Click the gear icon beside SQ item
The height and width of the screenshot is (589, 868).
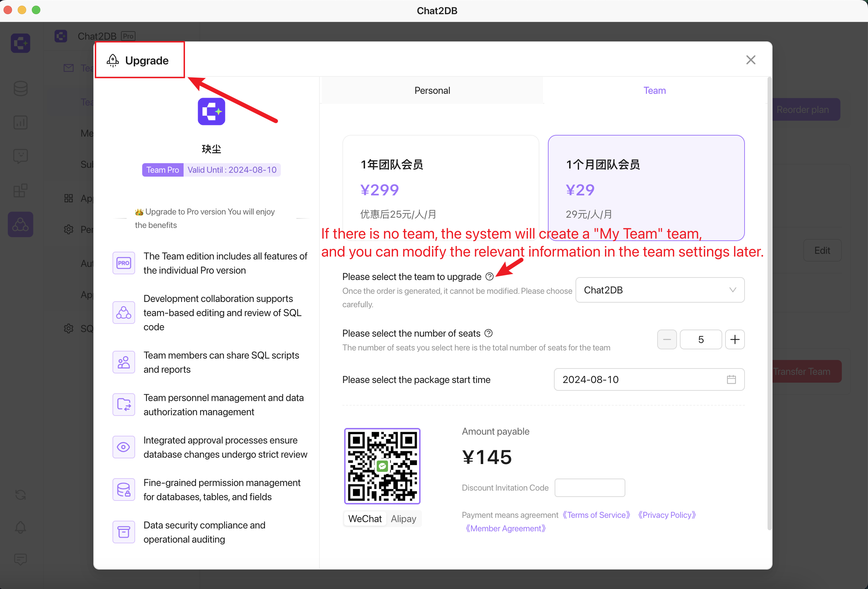click(68, 328)
